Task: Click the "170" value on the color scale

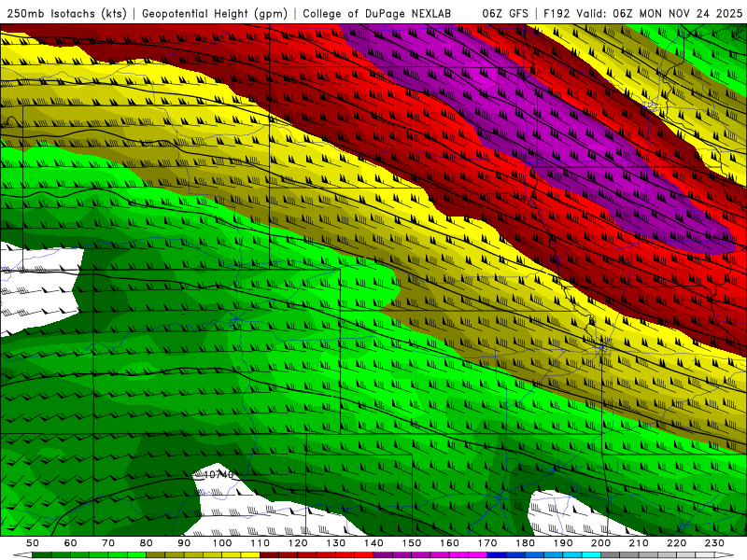Action: point(486,543)
